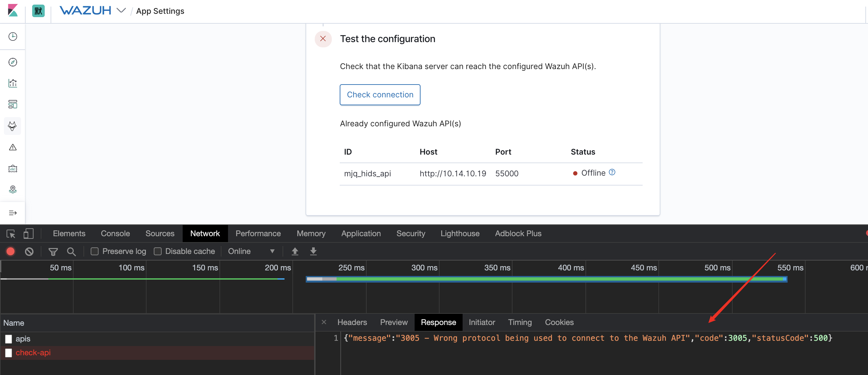Viewport: 868px width, 375px height.
Task: Select the Network tab
Action: 205,233
